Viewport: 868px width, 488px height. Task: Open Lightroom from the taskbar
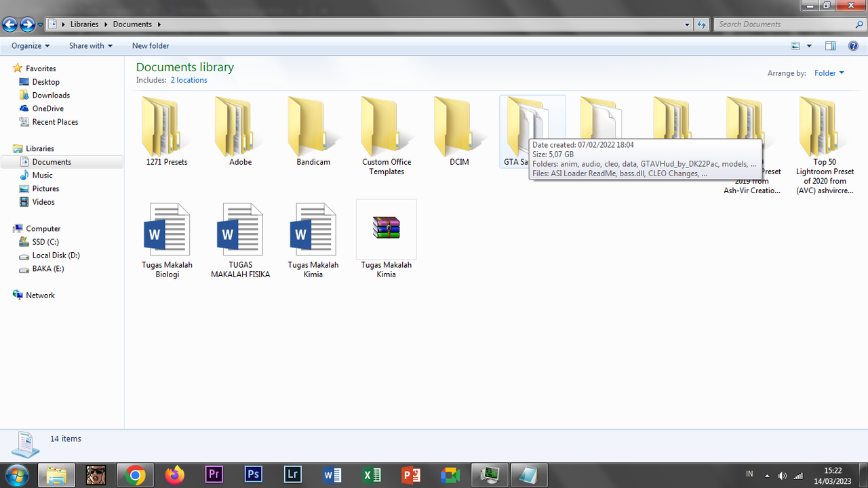[x=292, y=476]
